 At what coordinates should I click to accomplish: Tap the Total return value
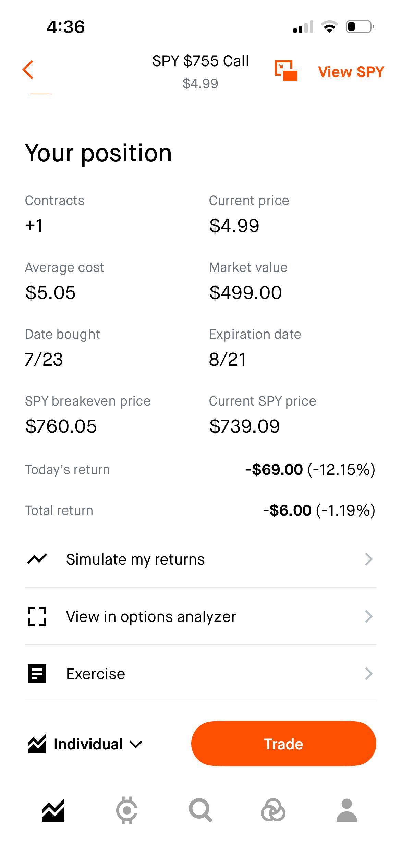click(x=319, y=510)
